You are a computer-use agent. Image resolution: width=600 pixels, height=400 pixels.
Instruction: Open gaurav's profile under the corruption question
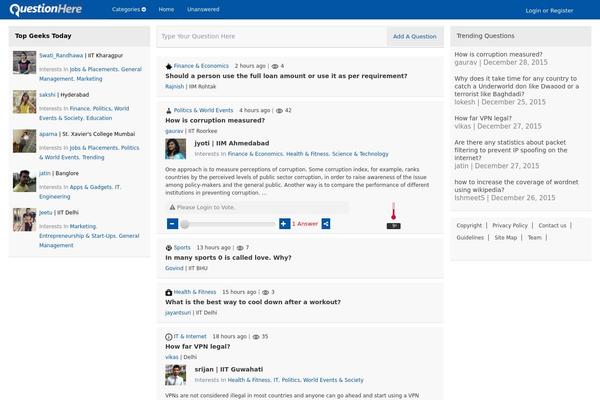[174, 131]
